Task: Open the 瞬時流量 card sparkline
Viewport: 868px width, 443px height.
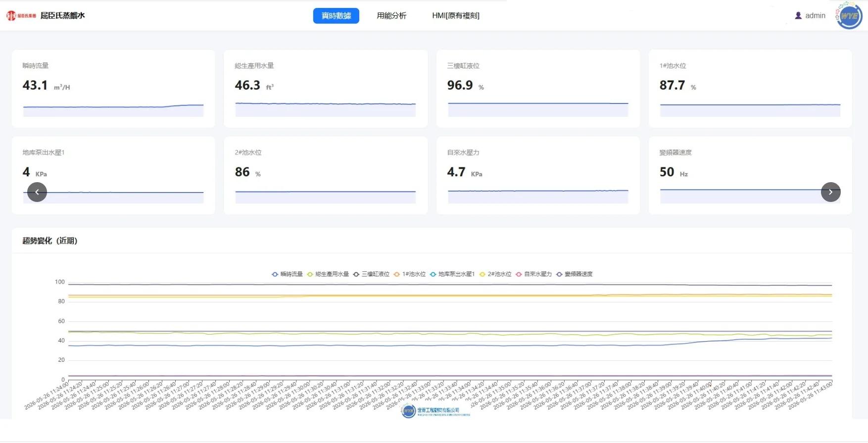Action: coord(113,110)
